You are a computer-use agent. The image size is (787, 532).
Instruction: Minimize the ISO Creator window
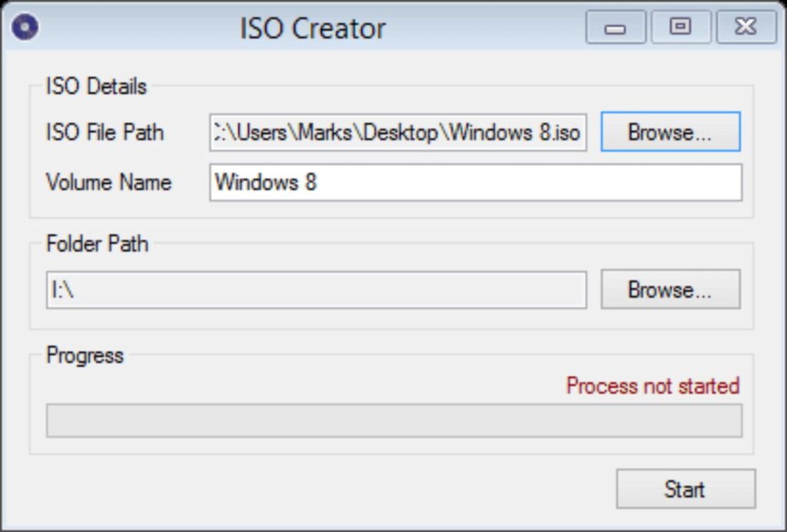[x=615, y=25]
